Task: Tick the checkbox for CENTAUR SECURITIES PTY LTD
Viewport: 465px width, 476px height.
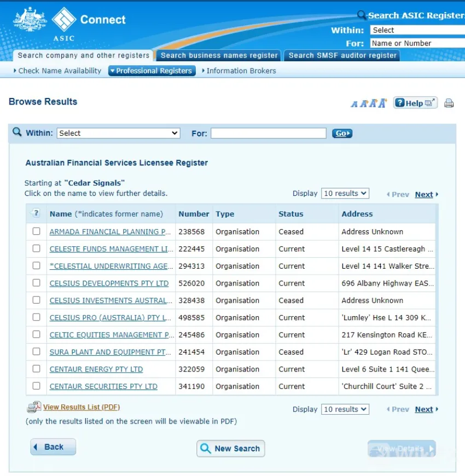Action: [x=37, y=386]
